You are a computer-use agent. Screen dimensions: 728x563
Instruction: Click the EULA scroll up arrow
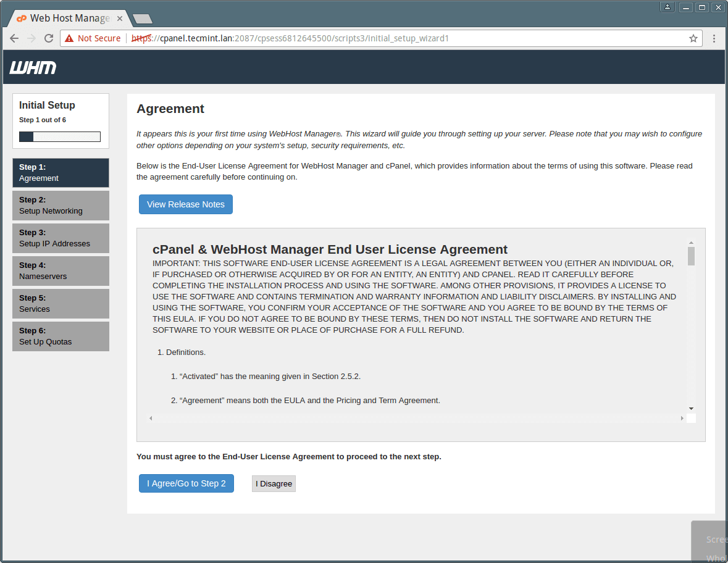(x=692, y=243)
